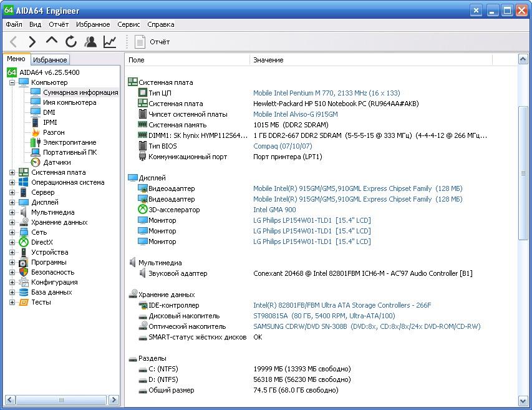Image resolution: width=532 pixels, height=410 pixels.
Task: Select the AIDA64 v6.25.5400 root icon
Action: 11,72
